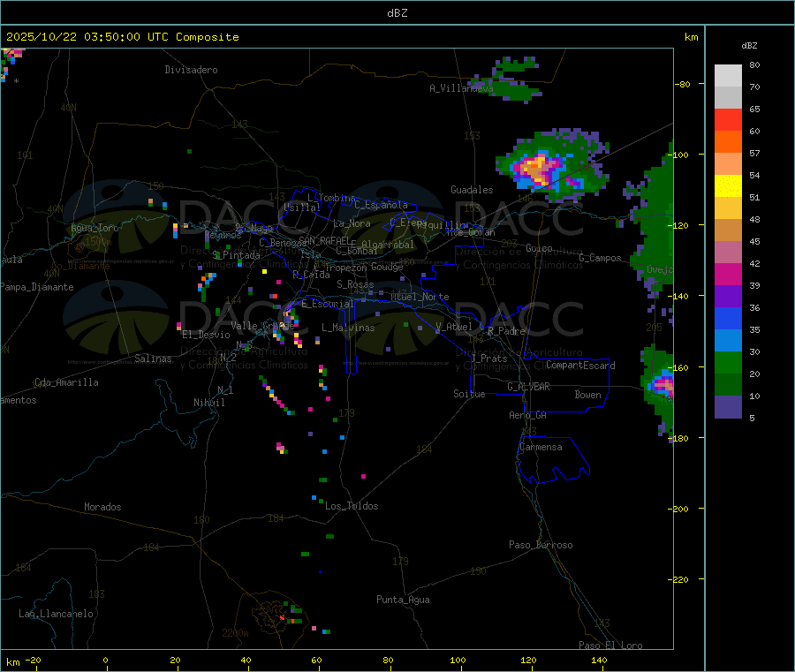Click the Pampa_Diamante place label

[x=37, y=287]
